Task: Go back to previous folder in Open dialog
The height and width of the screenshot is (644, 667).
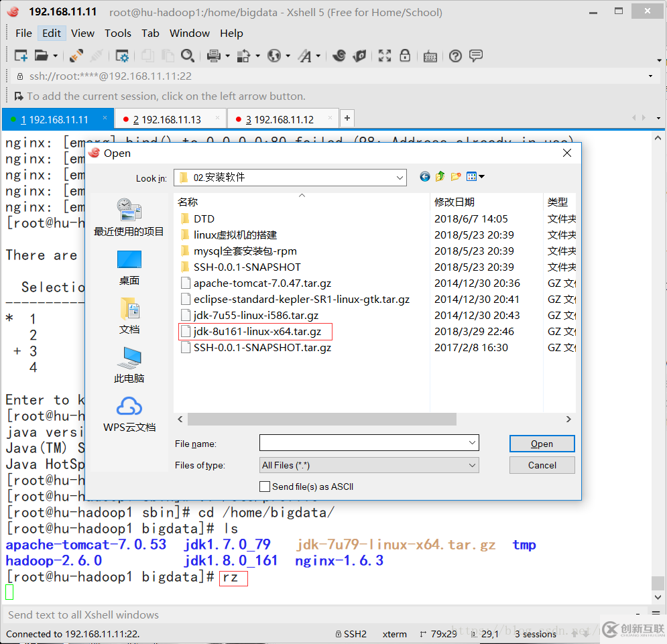Action: pyautogui.click(x=424, y=176)
